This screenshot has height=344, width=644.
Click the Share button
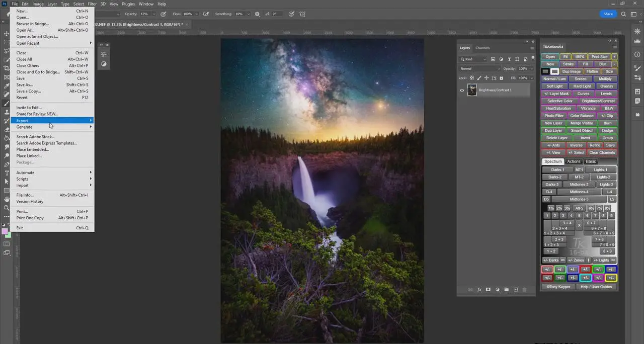tap(608, 14)
